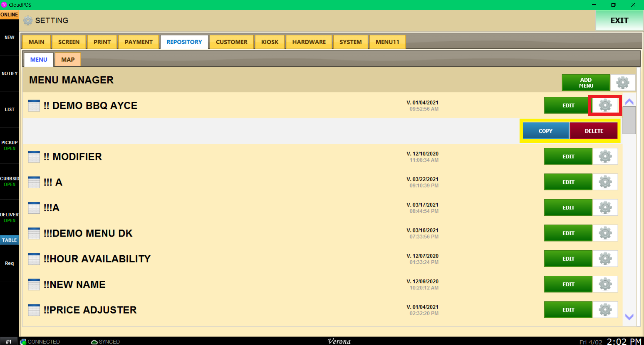Expand gear options for !!!A menu
Image resolution: width=644 pixels, height=345 pixels.
[x=605, y=208]
